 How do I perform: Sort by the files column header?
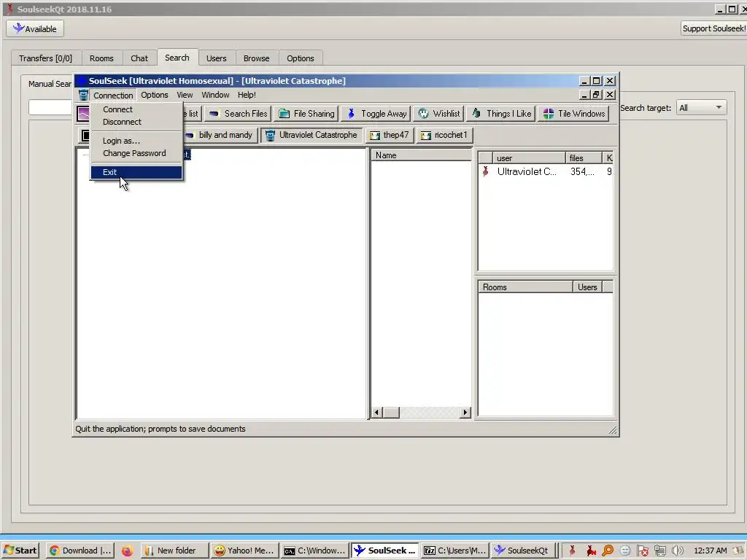tap(584, 158)
